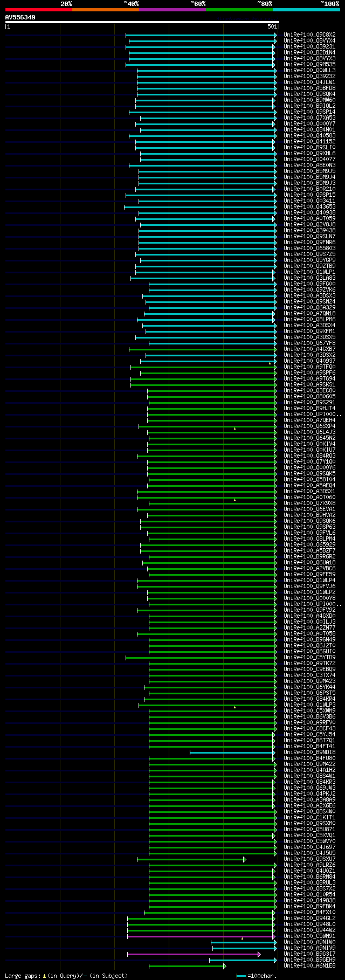This screenshot has width=345, height=980.
Task: Select label UniRef100_Q645N2
Action: 309,438
